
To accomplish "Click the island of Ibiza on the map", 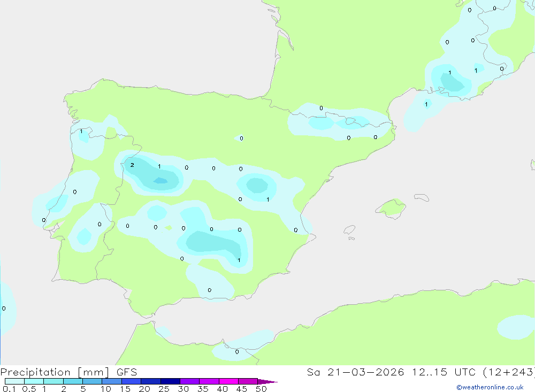I will pyautogui.click(x=349, y=229).
